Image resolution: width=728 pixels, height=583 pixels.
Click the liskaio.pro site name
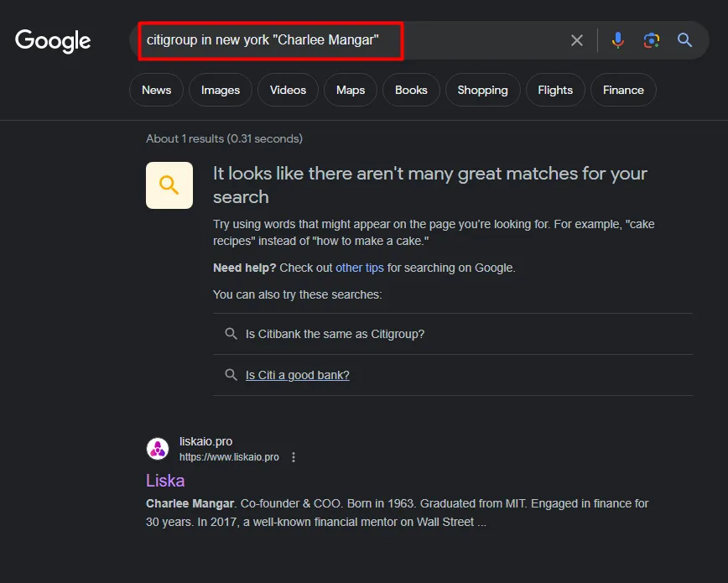tap(205, 441)
